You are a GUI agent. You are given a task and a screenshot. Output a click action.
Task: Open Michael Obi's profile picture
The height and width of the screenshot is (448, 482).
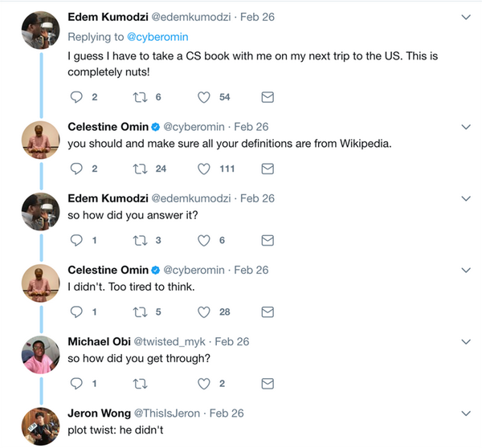click(x=39, y=353)
